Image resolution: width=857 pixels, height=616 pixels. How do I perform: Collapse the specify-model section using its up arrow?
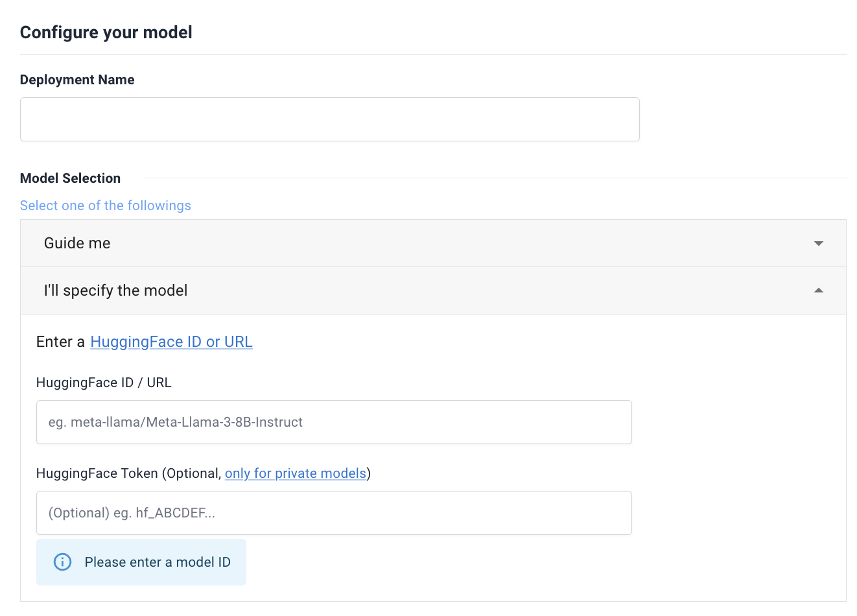pos(818,290)
